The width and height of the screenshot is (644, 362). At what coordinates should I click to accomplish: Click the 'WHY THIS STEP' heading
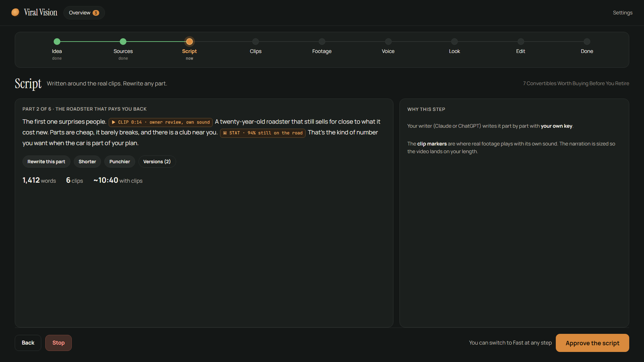(426, 109)
